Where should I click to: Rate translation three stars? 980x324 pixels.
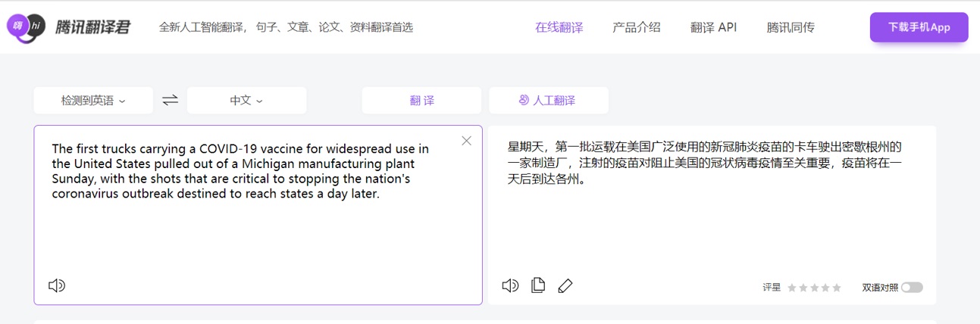[x=815, y=288]
